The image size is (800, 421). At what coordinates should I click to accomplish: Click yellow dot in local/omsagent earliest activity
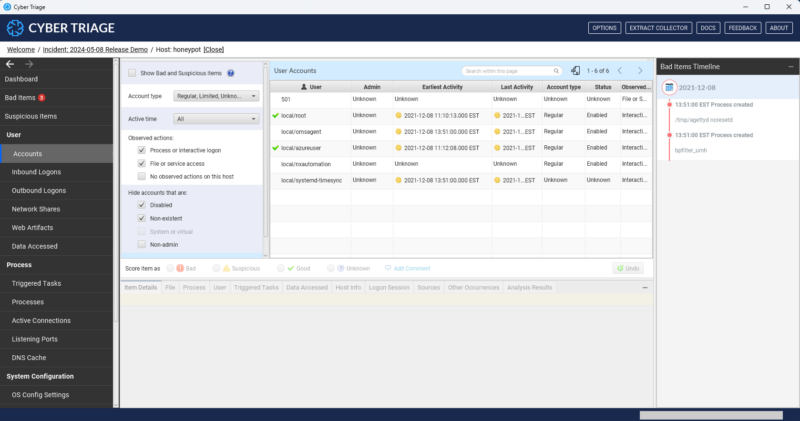click(x=398, y=132)
